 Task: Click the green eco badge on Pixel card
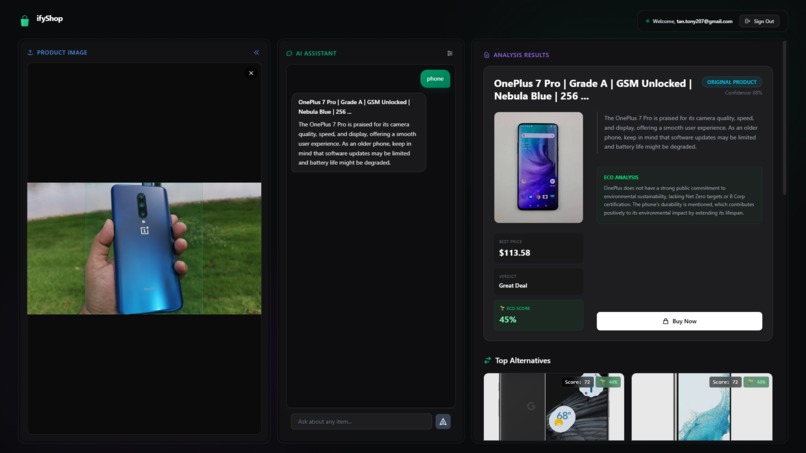[608, 382]
